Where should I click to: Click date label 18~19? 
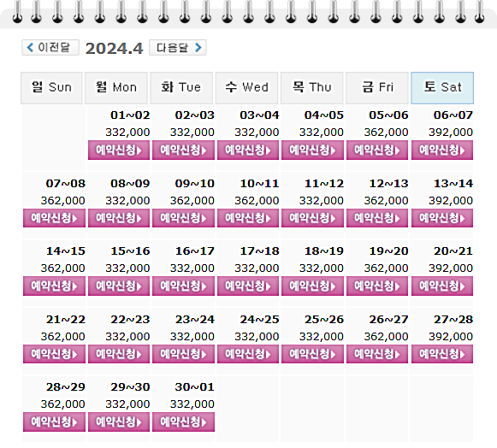pyautogui.click(x=324, y=251)
